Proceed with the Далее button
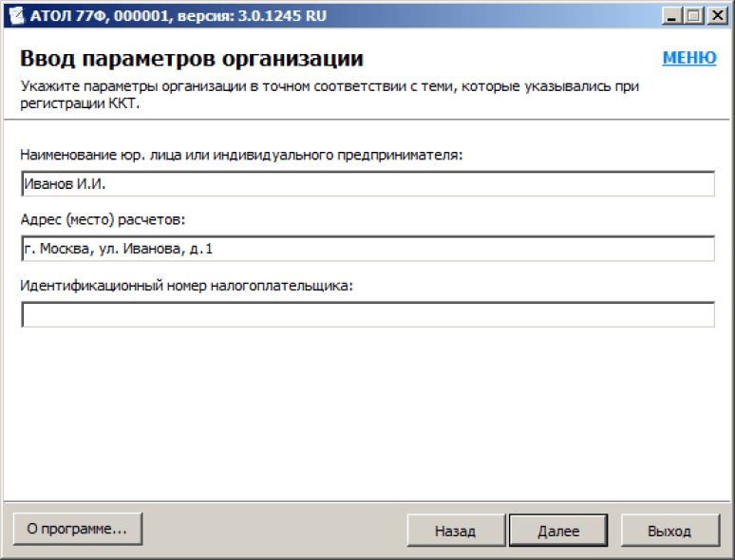The image size is (735, 560). pos(558,531)
